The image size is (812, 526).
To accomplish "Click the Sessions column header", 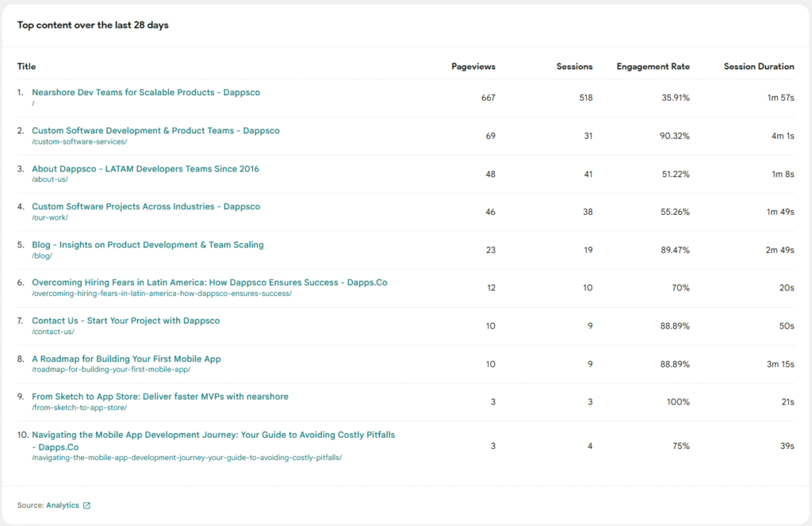I will coord(574,67).
